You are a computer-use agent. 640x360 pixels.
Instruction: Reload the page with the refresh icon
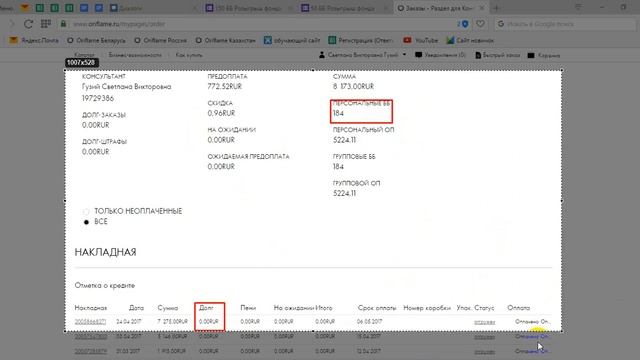click(x=28, y=24)
